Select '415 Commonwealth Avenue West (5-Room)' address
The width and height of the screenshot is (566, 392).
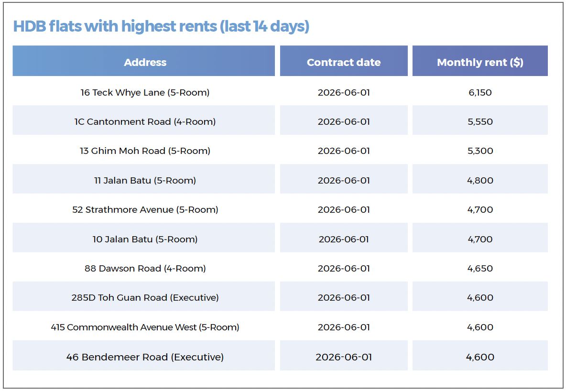[x=145, y=327]
